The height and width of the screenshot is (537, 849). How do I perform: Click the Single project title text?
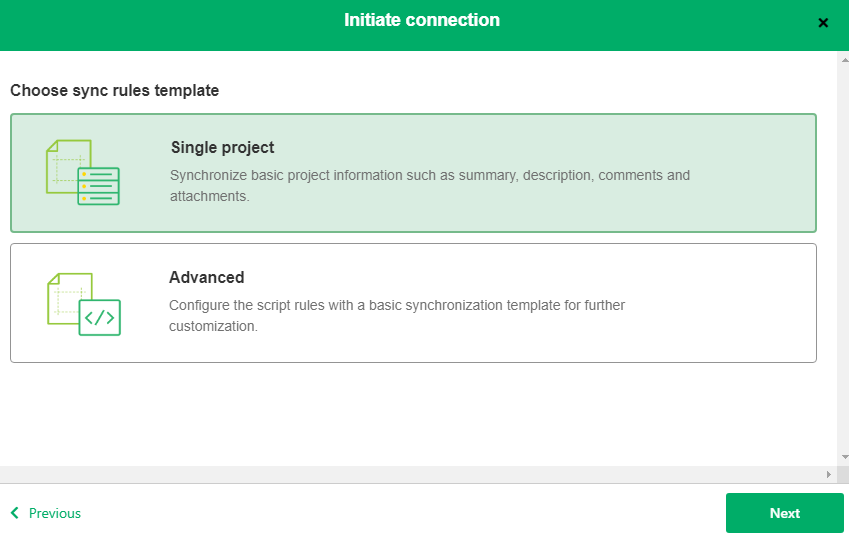point(222,148)
